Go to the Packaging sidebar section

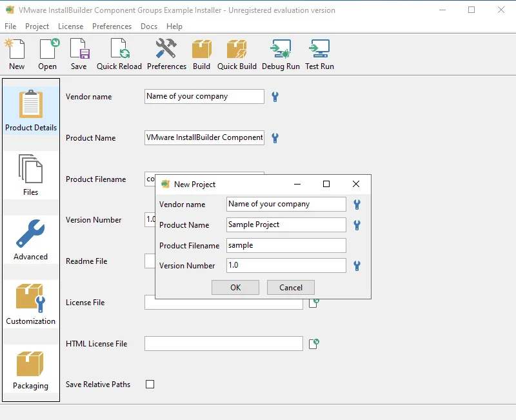coord(30,370)
